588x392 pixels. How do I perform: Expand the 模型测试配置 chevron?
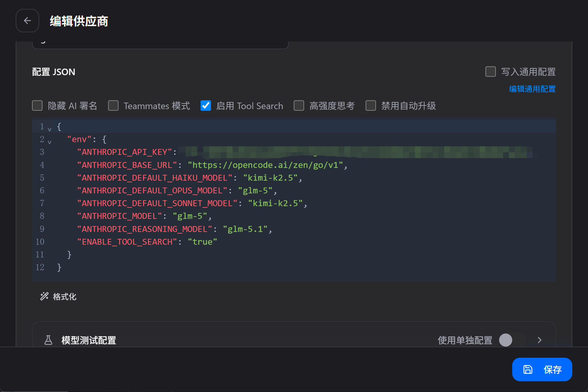pyautogui.click(x=540, y=340)
